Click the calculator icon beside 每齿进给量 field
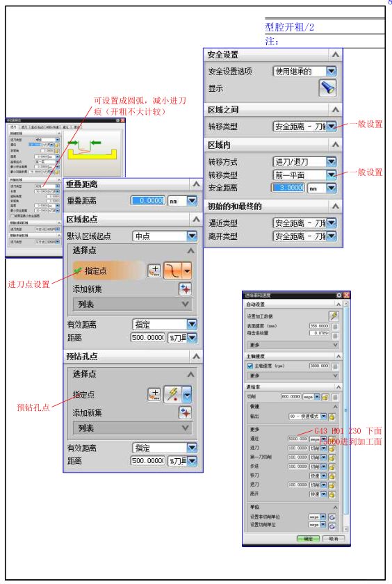This screenshot has width=392, height=584. 335,334
